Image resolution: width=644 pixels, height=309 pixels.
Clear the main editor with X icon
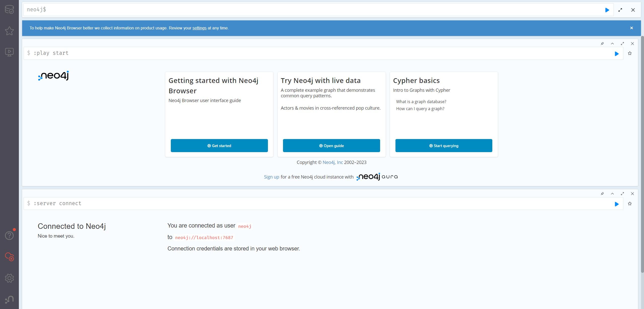pyautogui.click(x=633, y=10)
